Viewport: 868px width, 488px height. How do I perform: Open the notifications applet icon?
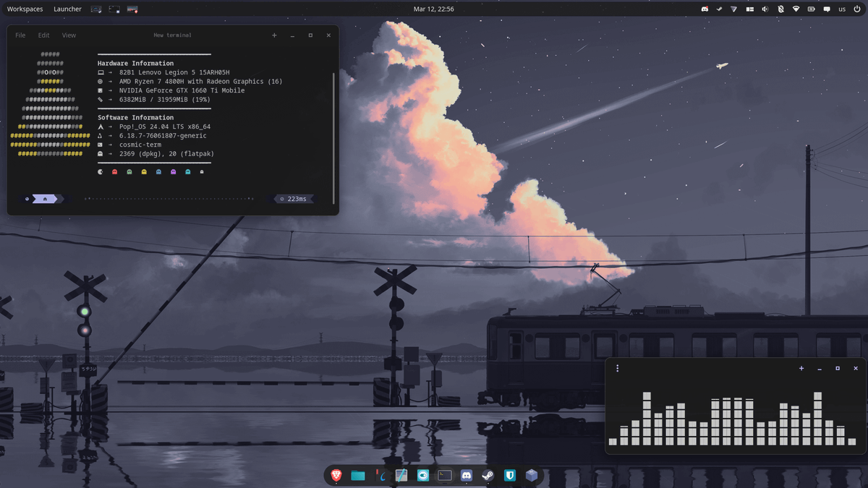coord(826,9)
